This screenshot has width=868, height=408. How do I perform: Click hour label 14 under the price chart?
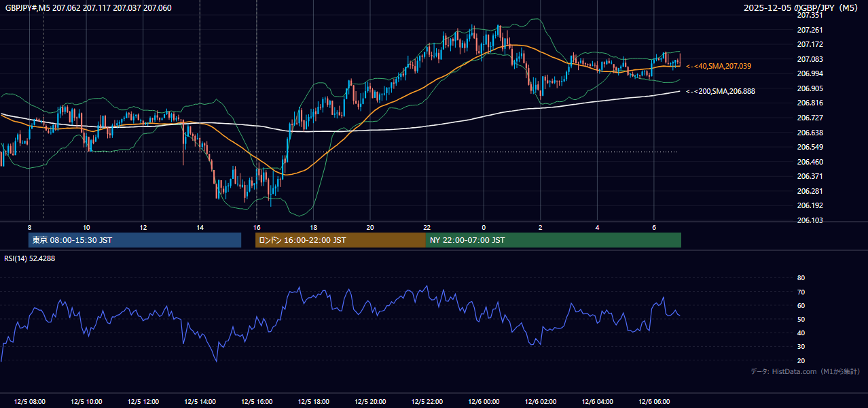(200, 227)
